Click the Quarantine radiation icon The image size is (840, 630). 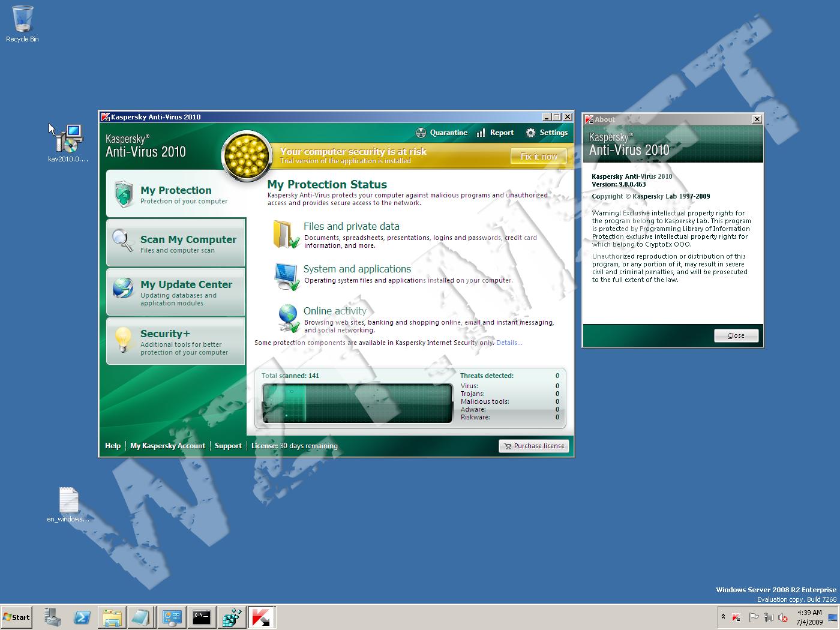[421, 133]
